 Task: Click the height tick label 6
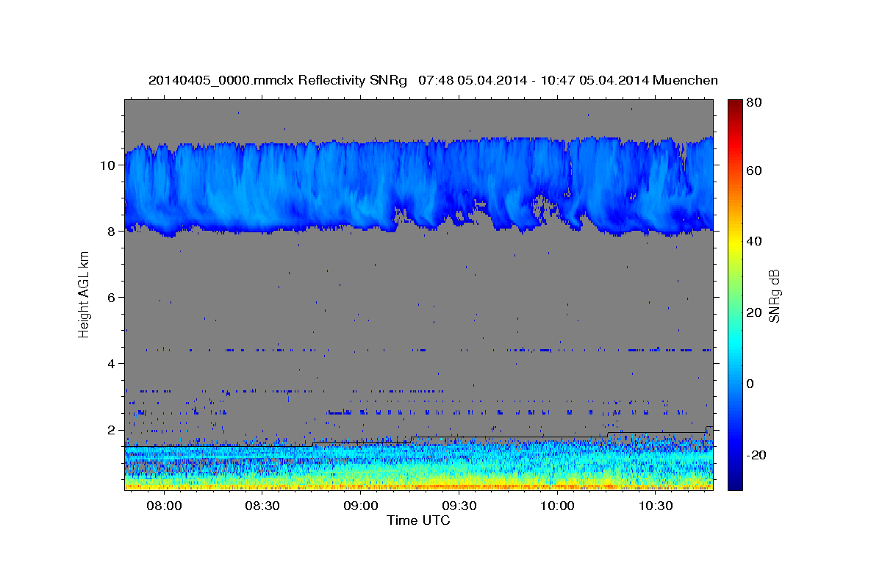[112, 297]
